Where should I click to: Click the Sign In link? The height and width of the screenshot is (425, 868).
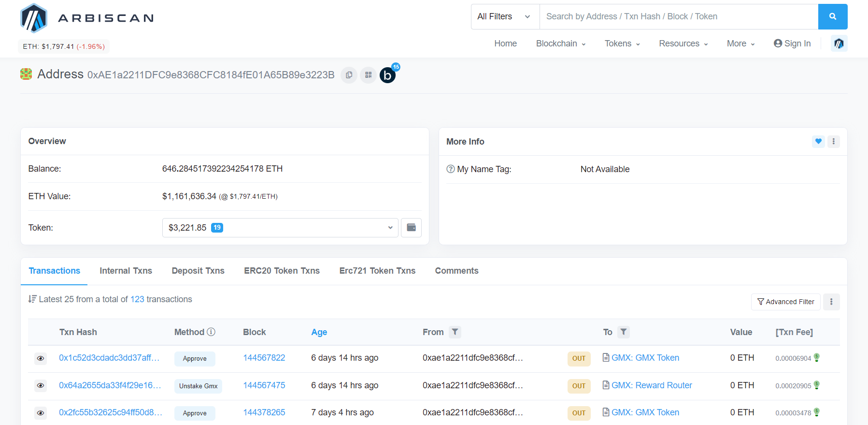[x=792, y=44]
